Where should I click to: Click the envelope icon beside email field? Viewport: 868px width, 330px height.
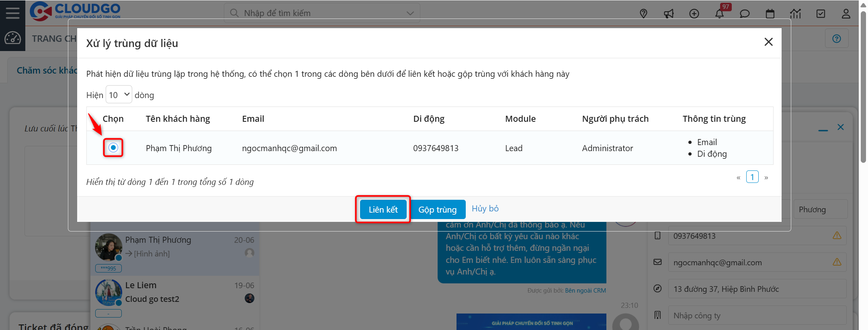coord(657,262)
